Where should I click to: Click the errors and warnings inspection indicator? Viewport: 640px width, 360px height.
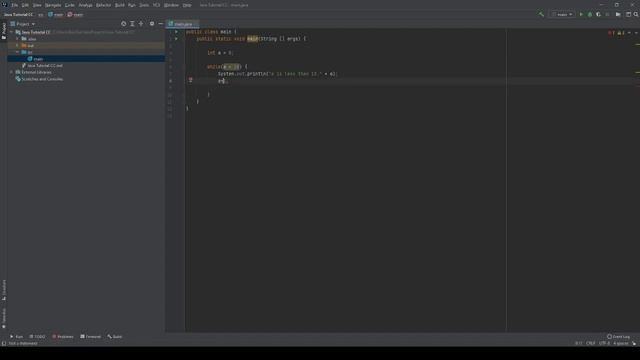(x=616, y=33)
